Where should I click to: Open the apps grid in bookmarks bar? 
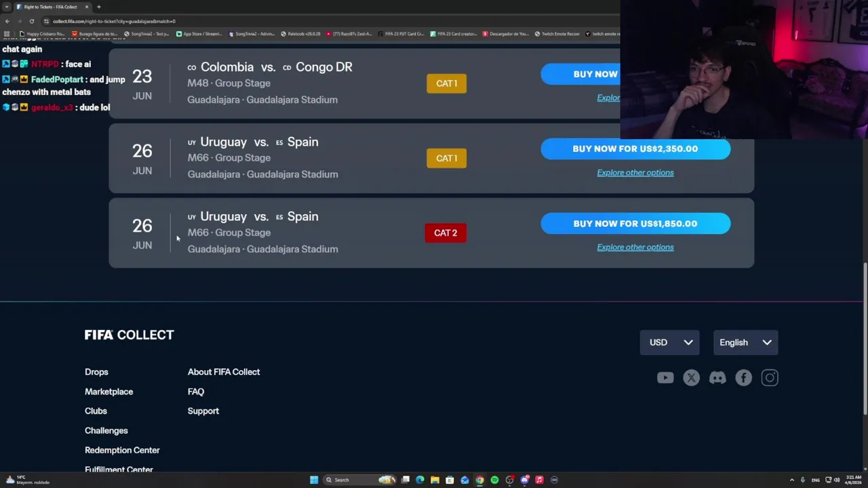click(x=7, y=34)
